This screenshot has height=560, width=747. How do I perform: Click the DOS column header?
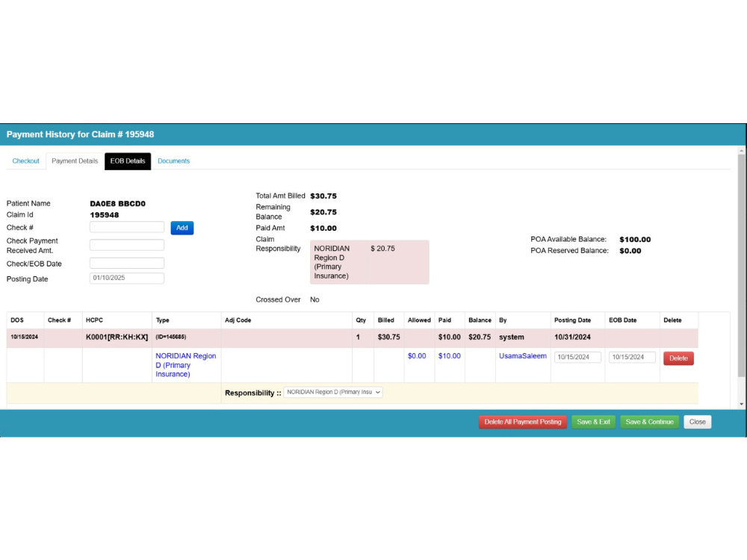(x=17, y=320)
